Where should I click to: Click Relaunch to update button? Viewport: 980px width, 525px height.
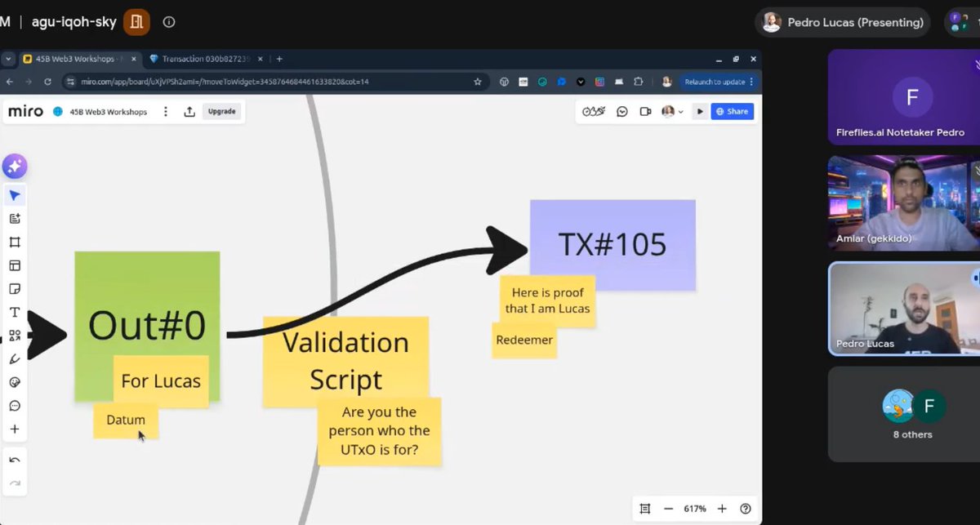click(x=719, y=82)
